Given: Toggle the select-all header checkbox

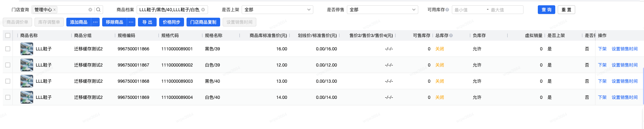Looking at the screenshot, I should click(8, 35).
